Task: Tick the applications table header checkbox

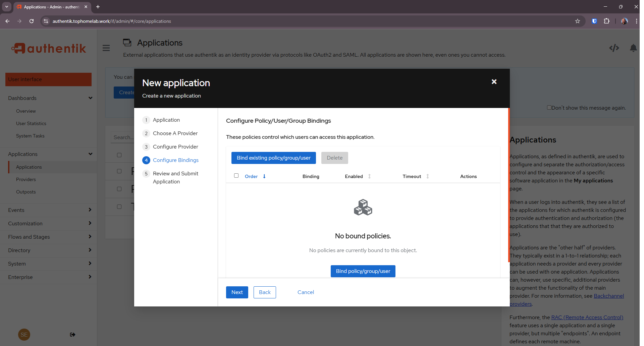Action: (x=119, y=155)
